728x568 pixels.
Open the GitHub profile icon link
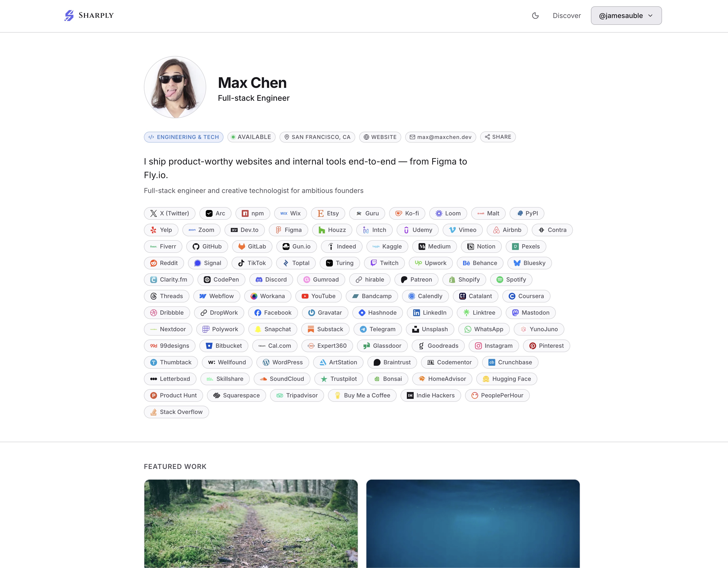(x=207, y=247)
